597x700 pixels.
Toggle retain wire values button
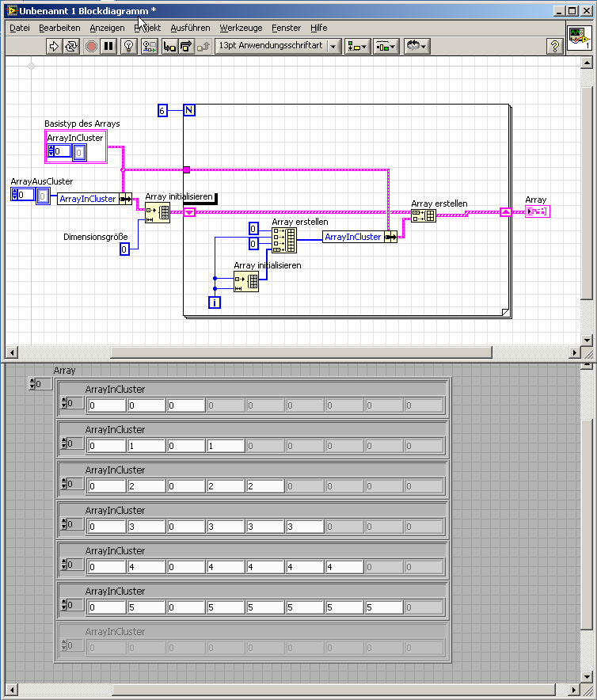(x=149, y=46)
